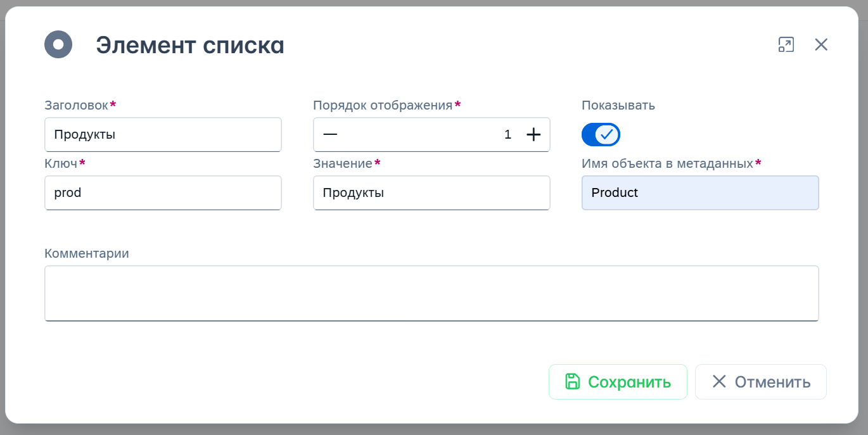The width and height of the screenshot is (868, 435).
Task: Click the Заголовок field containing Продукты
Action: (163, 134)
